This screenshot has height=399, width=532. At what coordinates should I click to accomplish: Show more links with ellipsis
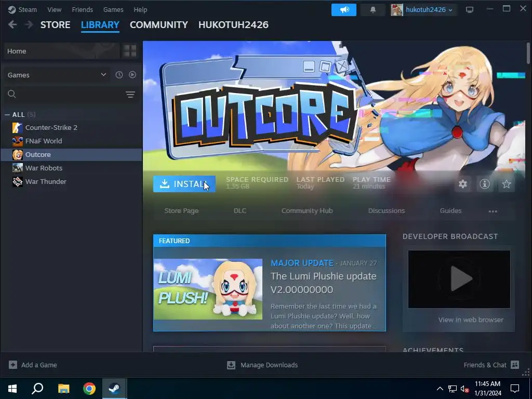tap(493, 211)
